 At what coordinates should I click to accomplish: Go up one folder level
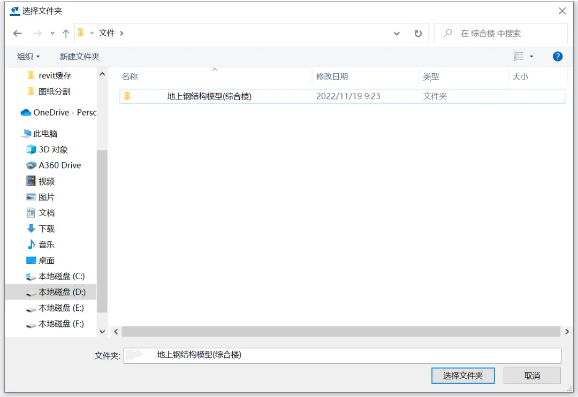pos(66,34)
